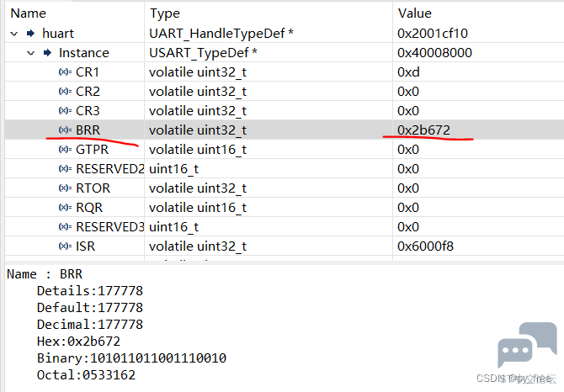Click the Type column header
Viewport: 564px width, 392px height.
(x=165, y=13)
